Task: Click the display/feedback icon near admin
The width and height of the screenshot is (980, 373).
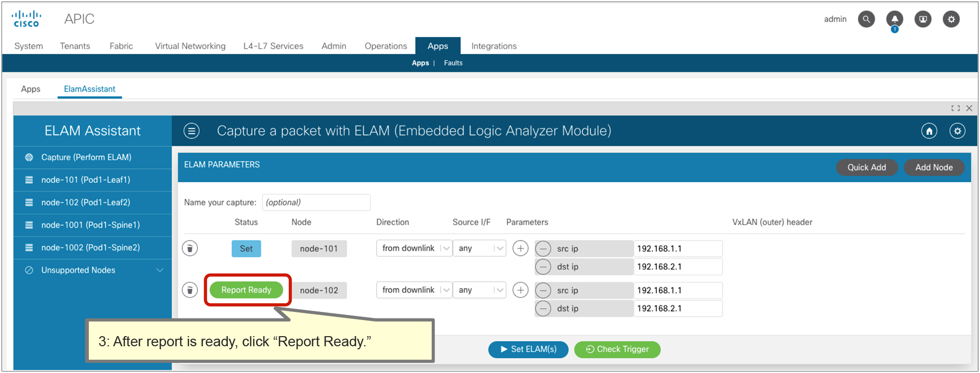Action: 923,19
